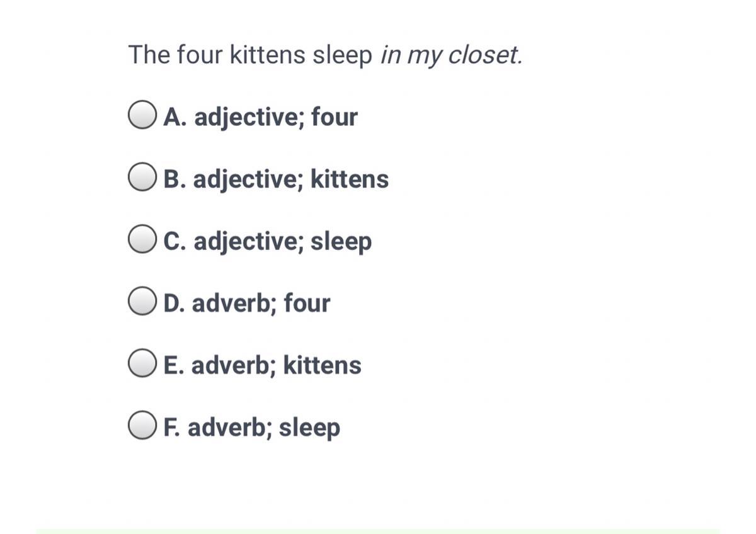The image size is (756, 534).
Task: Click the italic word 'my' in the sentence
Action: click(x=424, y=57)
